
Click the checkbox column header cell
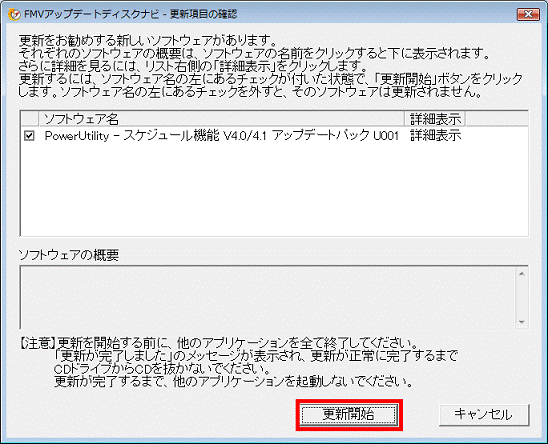pos(30,119)
